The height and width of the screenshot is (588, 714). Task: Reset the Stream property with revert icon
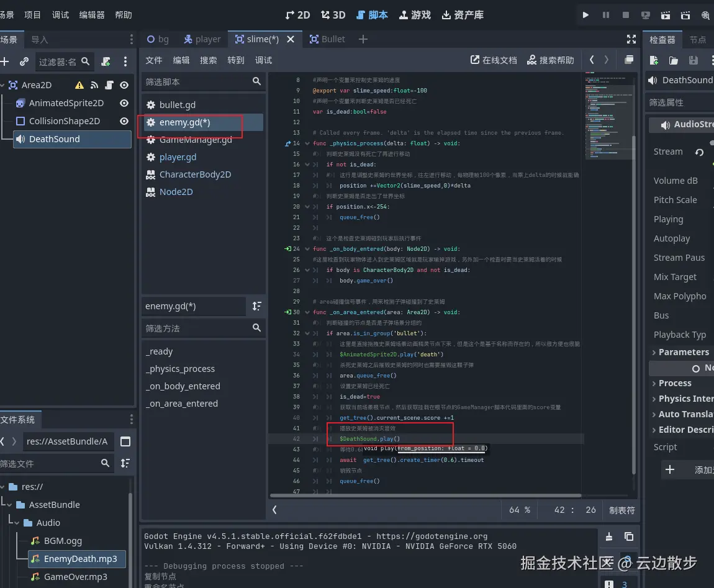(699, 152)
